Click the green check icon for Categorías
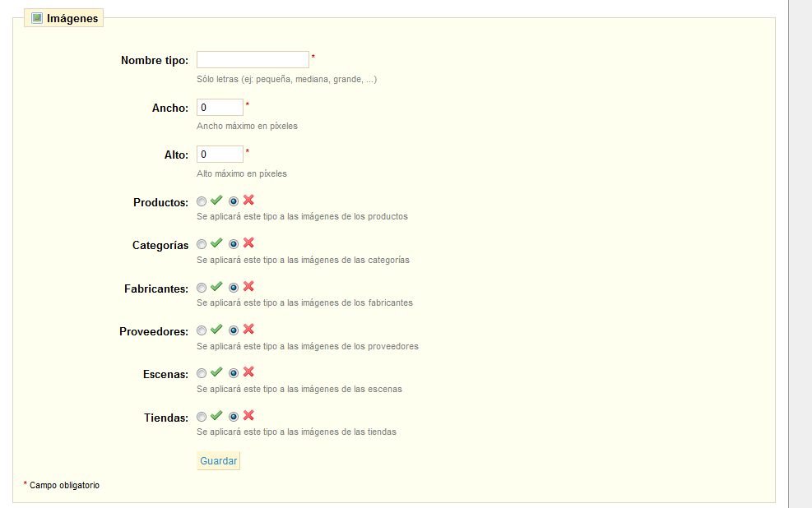Viewport: 812px width, 508px height. (216, 243)
